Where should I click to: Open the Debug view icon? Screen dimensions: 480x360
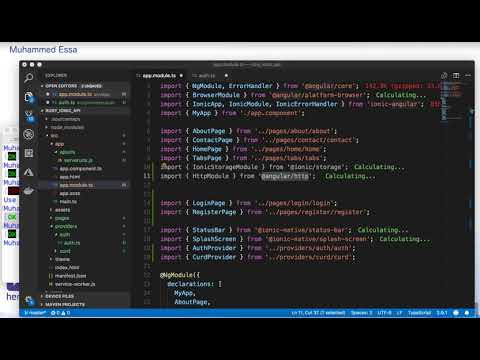pyautogui.click(x=29, y=134)
